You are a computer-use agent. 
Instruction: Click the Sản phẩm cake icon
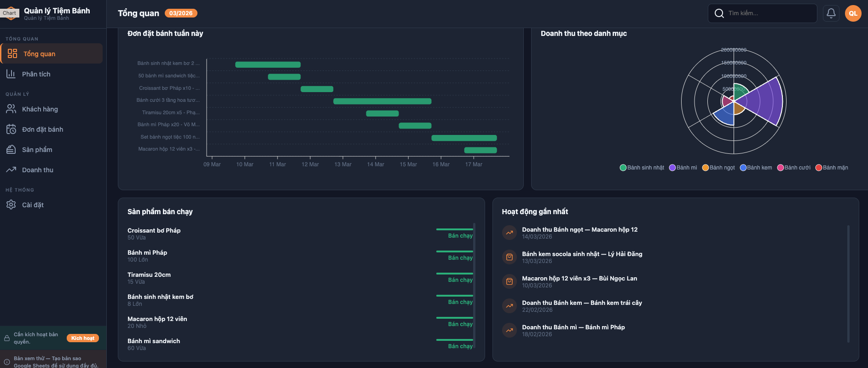11,149
